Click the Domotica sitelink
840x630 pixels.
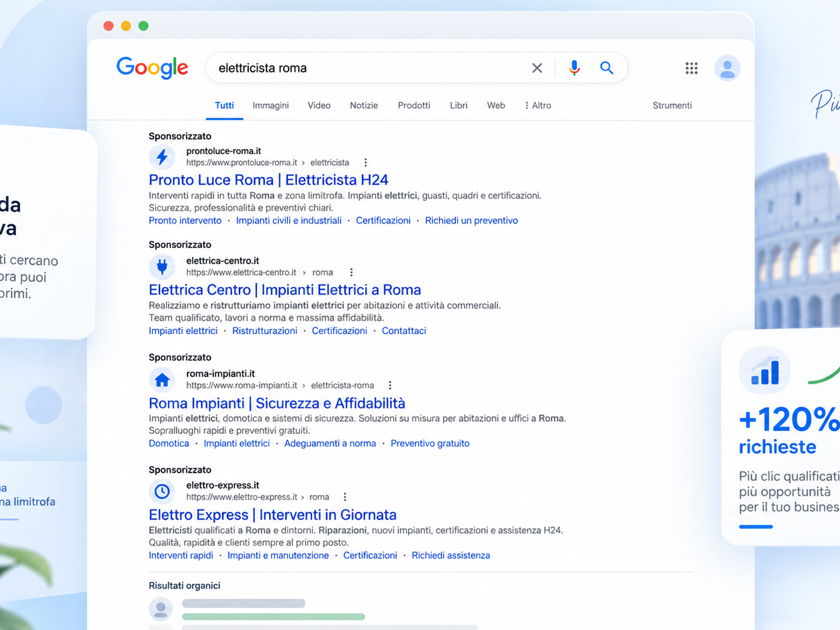point(169,443)
